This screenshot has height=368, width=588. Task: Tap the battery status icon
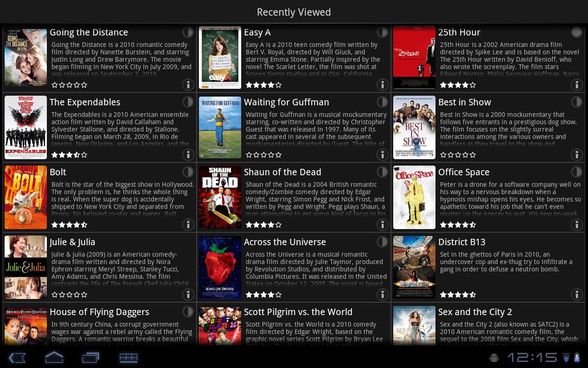(577, 357)
